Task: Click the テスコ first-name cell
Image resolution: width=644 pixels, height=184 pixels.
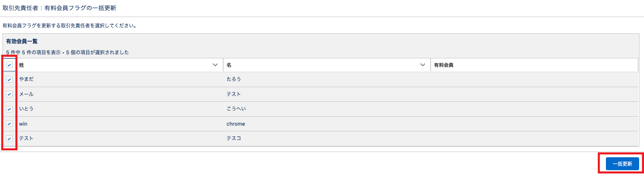Action: 234,139
